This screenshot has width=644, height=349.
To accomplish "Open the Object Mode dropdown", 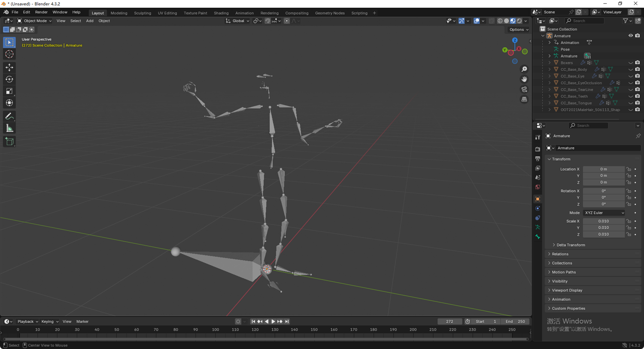I will (34, 21).
